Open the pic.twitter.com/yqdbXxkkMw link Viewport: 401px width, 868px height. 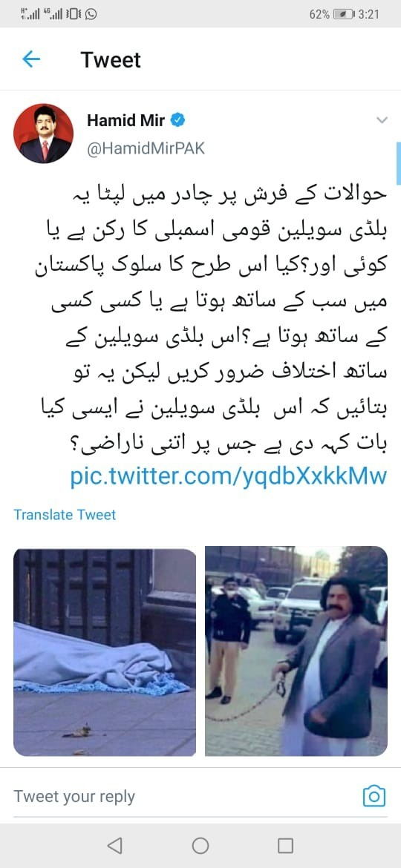(228, 476)
